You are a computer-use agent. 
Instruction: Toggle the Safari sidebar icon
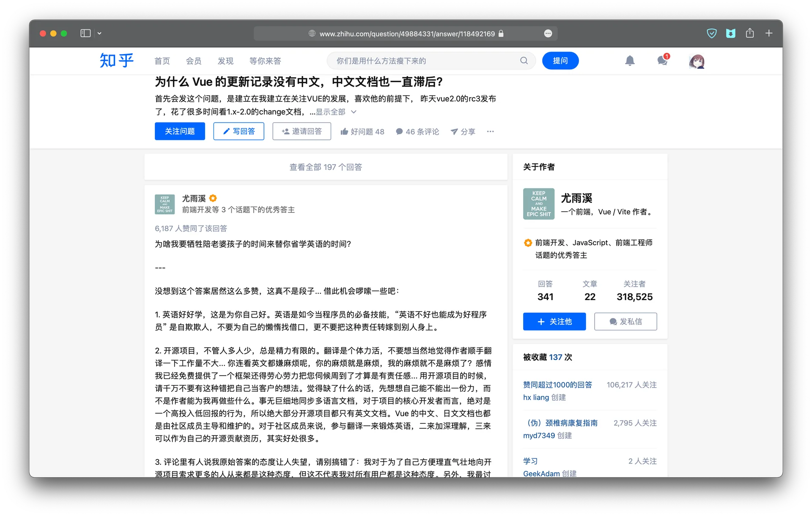tap(85, 33)
